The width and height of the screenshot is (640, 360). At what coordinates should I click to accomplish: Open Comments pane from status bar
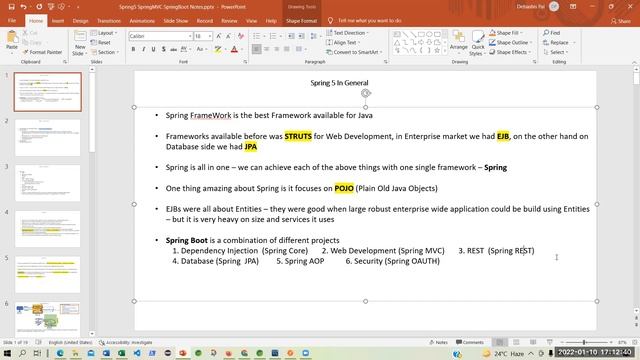click(470, 342)
